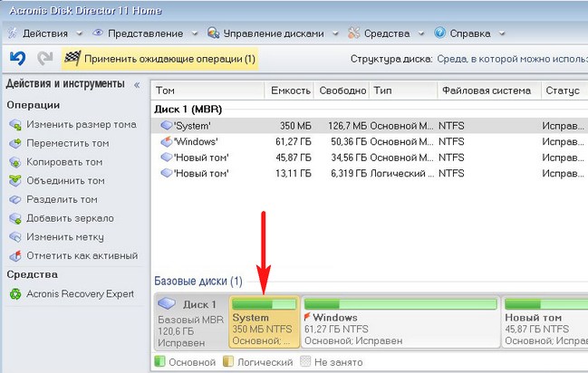
Task: Click the Управление дисками menu icon
Action: coord(214,33)
